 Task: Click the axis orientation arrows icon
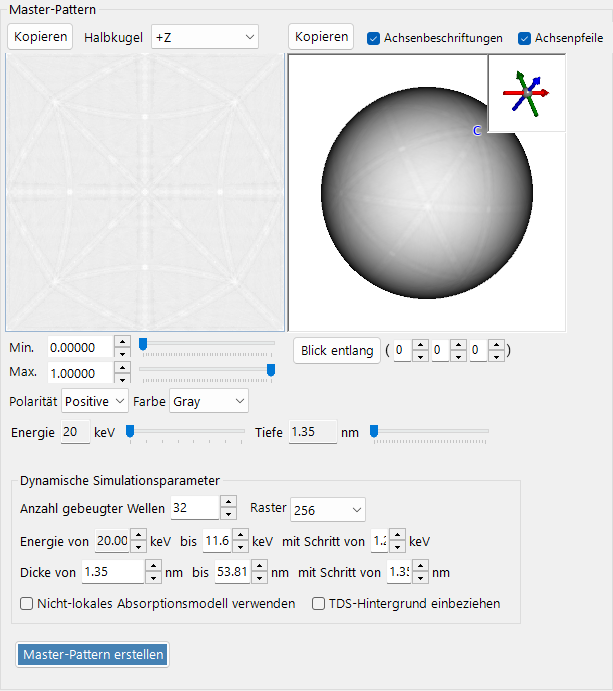[x=527, y=93]
